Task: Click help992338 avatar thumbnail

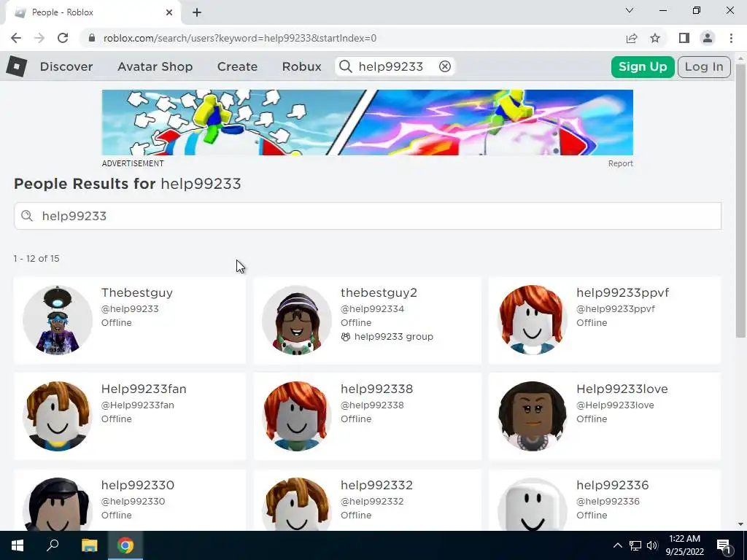Action: 297,416
